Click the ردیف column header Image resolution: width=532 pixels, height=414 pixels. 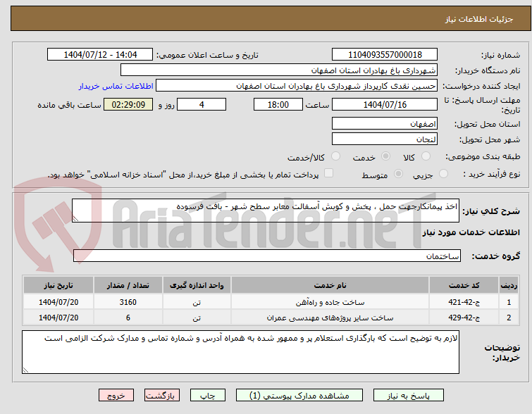tap(509, 285)
